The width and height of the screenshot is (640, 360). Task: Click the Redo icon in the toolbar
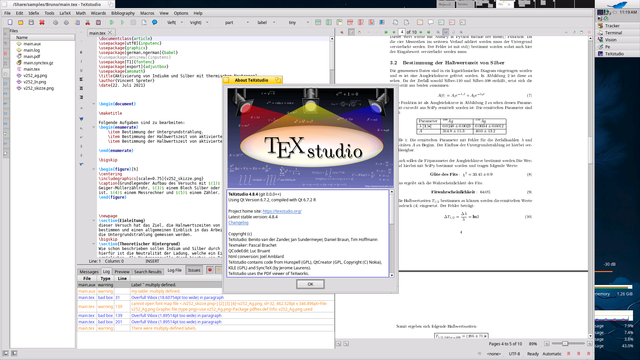66,22
